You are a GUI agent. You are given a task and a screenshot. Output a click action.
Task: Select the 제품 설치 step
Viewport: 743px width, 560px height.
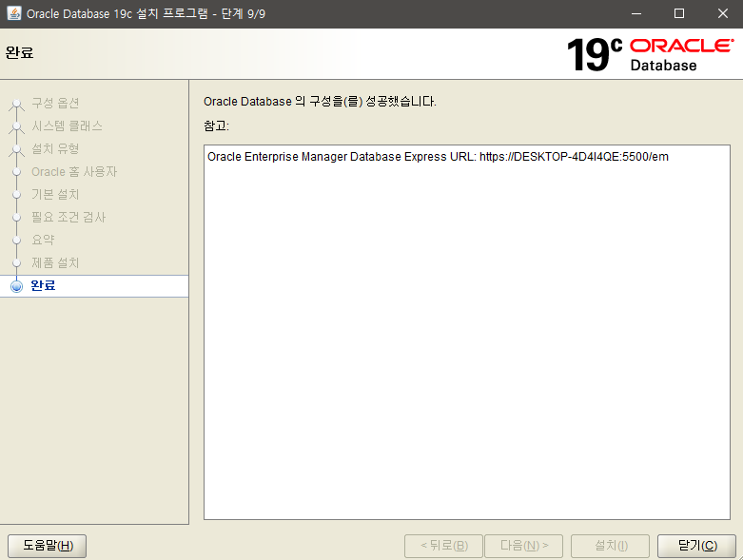(x=55, y=262)
